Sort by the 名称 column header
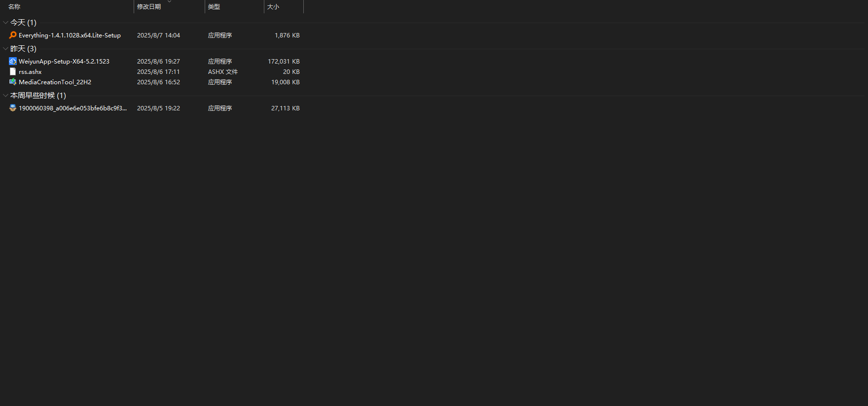868x406 pixels. pos(14,7)
